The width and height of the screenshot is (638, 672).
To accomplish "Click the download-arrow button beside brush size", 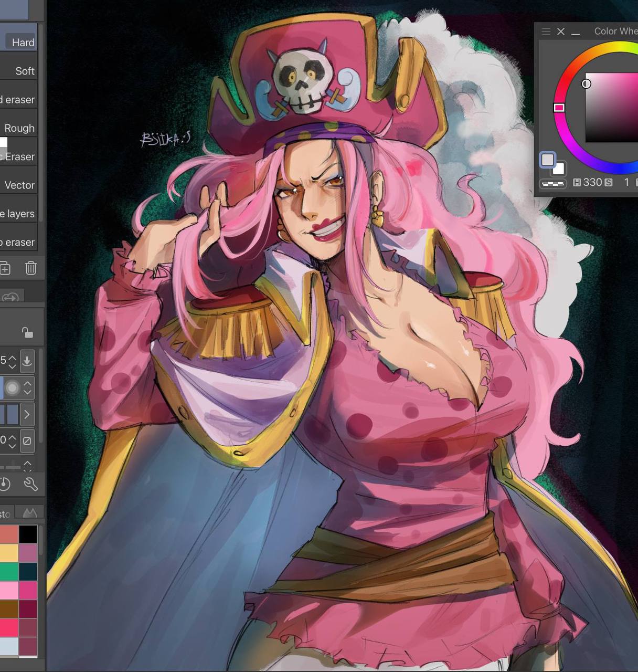I will (x=27, y=361).
